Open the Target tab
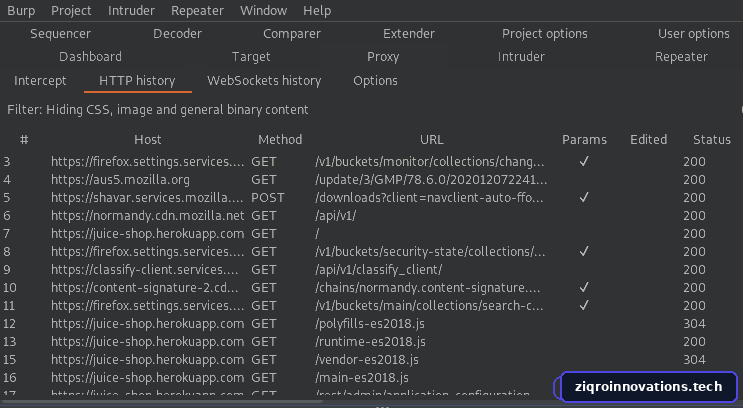The image size is (743, 408). pyautogui.click(x=251, y=57)
